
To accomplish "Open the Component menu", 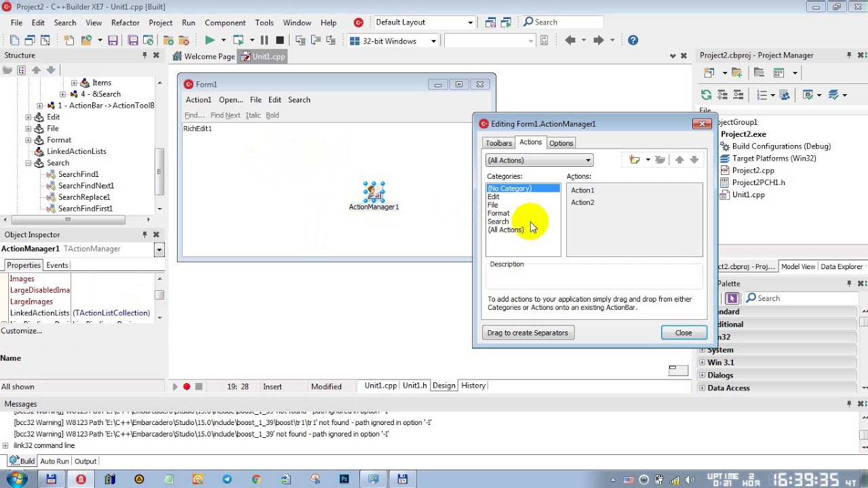I will (225, 22).
